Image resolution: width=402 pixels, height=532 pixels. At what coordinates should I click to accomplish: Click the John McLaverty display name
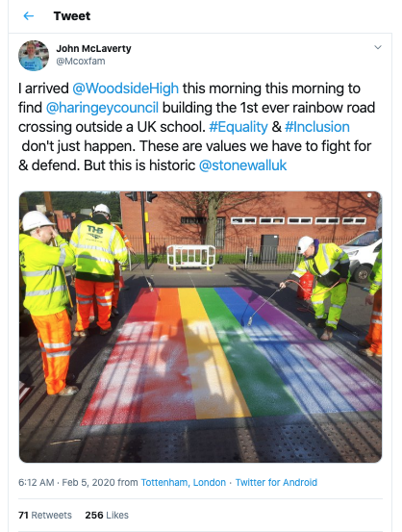93,48
